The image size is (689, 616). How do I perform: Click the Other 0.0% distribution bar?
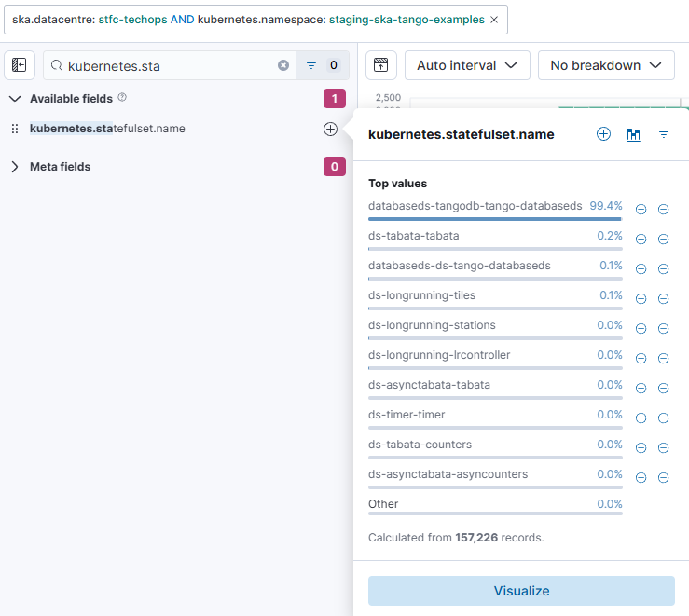tap(495, 513)
